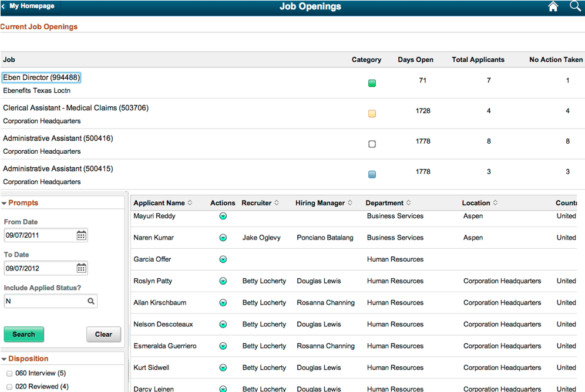Open the Eben Director (994488) job opening
The height and width of the screenshot is (392, 585).
41,77
